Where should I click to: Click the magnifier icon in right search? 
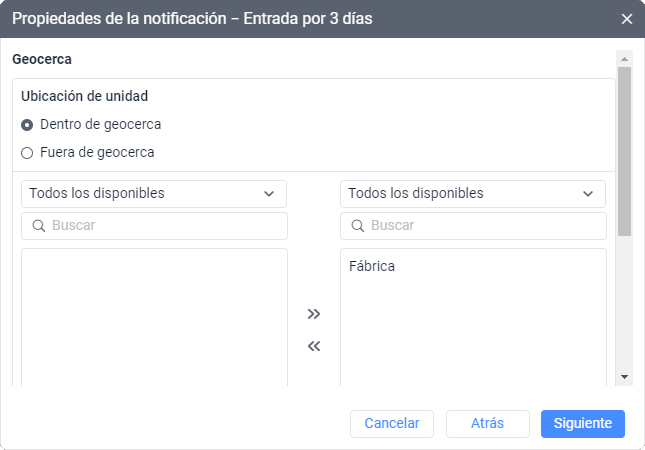tap(358, 226)
